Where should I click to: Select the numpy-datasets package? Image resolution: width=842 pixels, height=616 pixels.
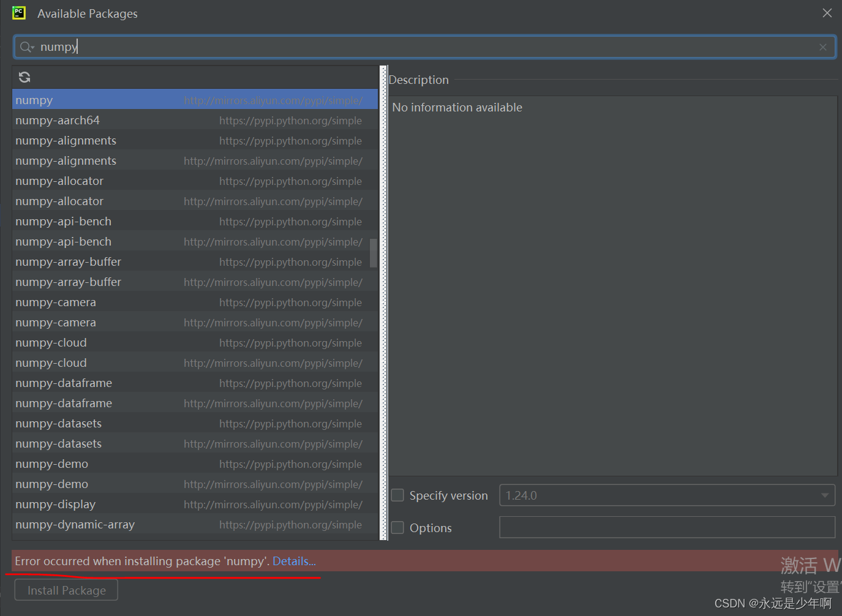(122, 423)
